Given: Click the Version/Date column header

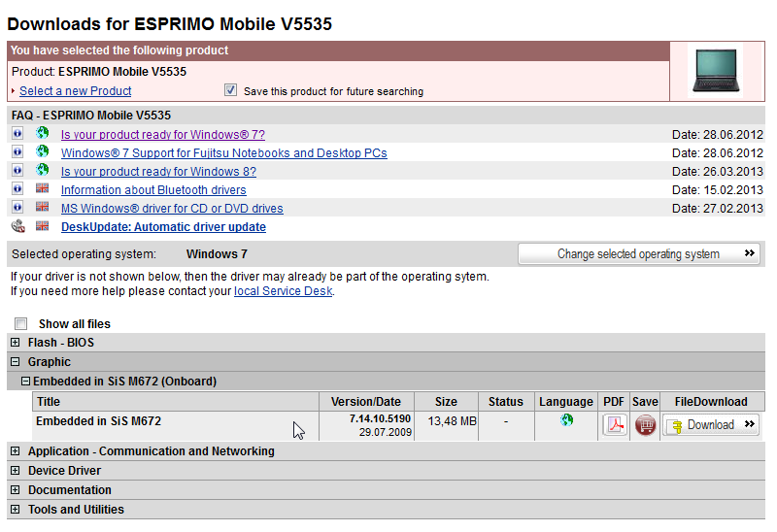Looking at the screenshot, I should point(366,402).
